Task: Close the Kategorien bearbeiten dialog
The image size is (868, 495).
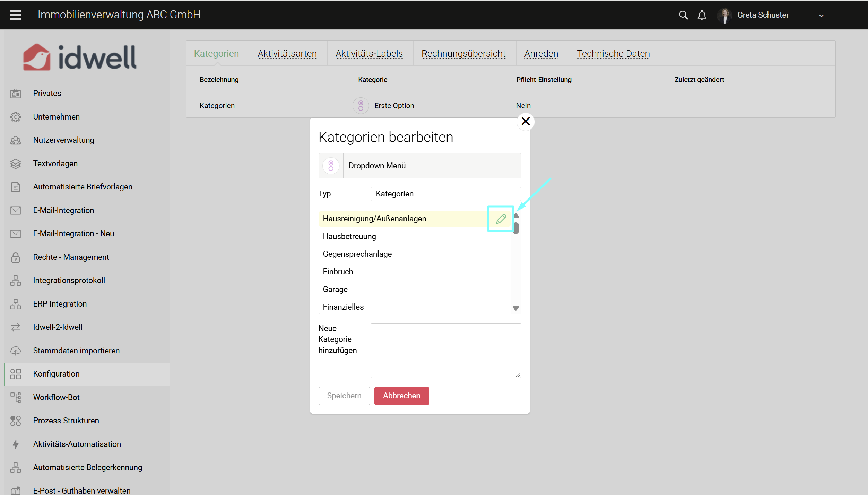Action: point(525,121)
